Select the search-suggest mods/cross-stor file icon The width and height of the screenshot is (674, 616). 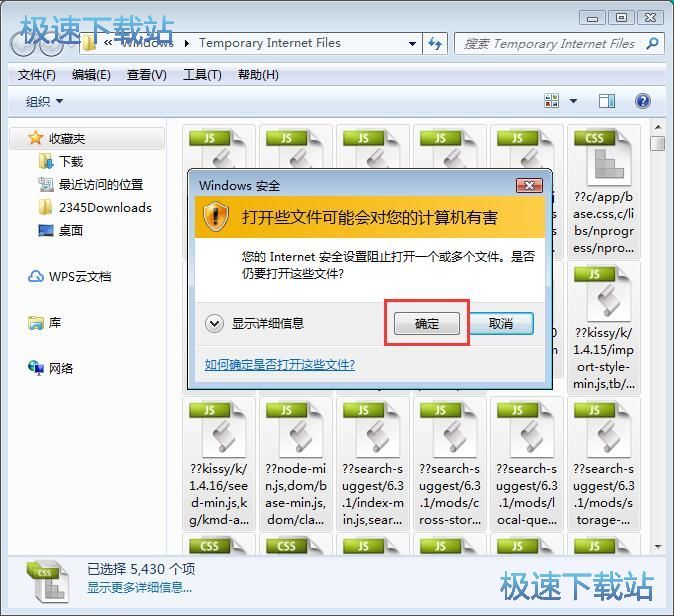point(449,429)
